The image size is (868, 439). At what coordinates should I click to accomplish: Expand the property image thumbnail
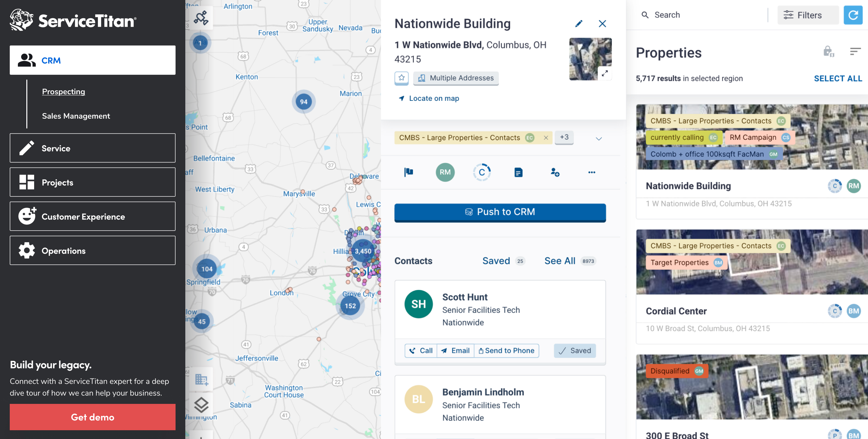coord(604,73)
